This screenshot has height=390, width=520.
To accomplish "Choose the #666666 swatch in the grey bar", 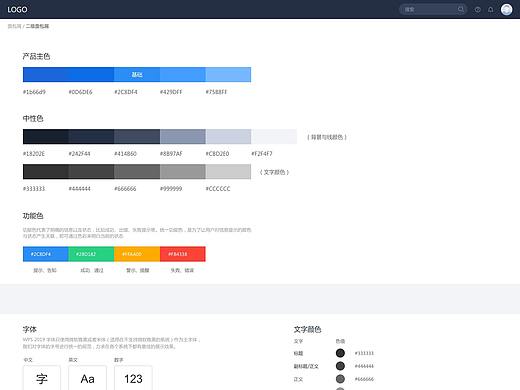I will [137, 172].
